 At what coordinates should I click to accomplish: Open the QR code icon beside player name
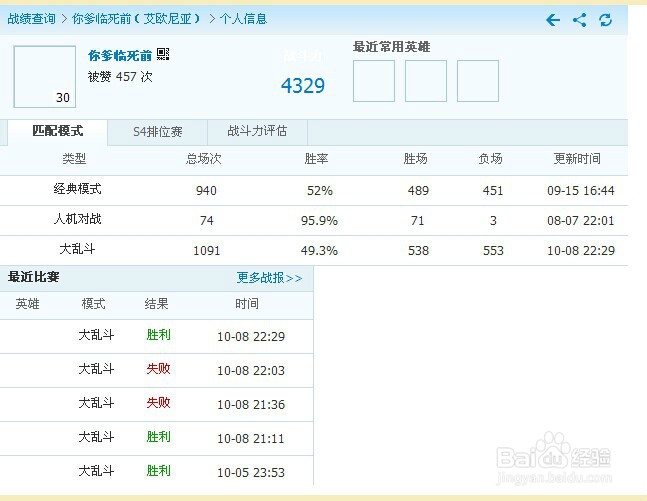click(x=163, y=54)
